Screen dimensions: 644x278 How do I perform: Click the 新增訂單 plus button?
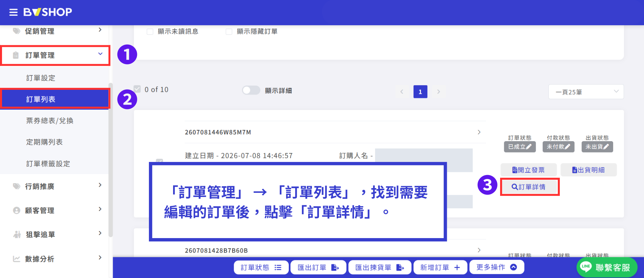pyautogui.click(x=440, y=267)
